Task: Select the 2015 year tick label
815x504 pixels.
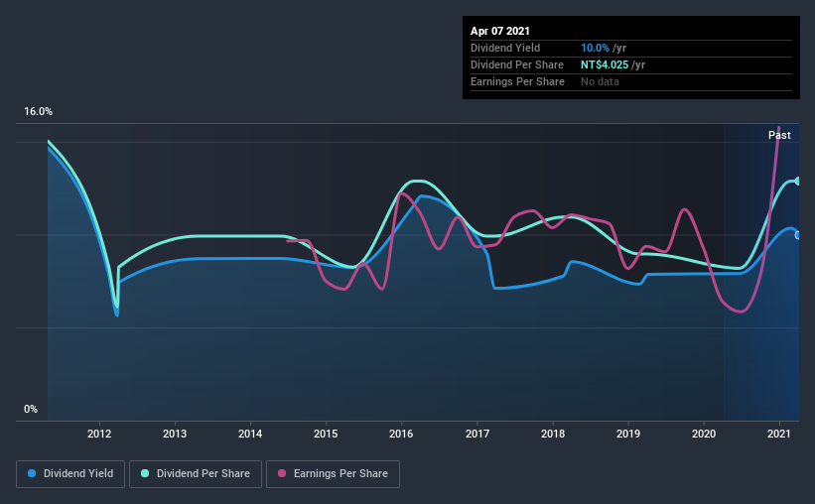Action: 326,434
